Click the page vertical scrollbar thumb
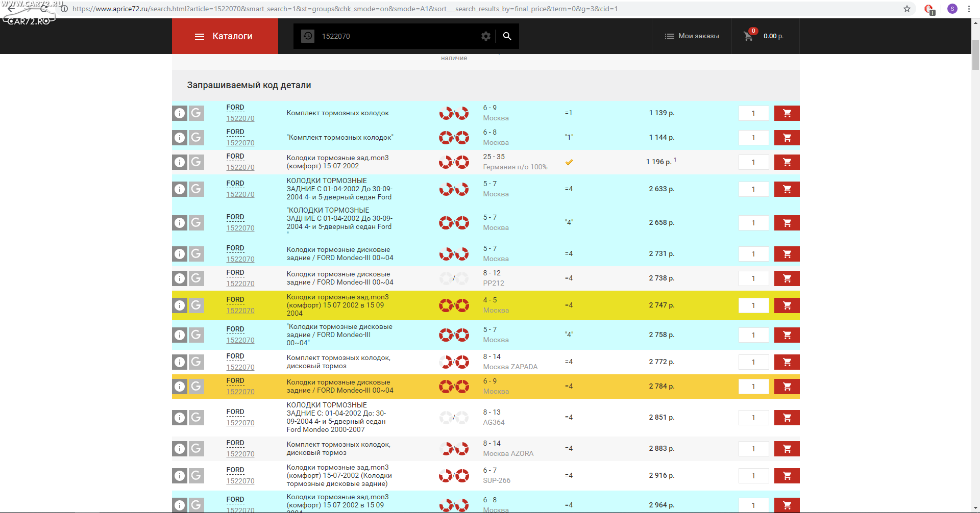The height and width of the screenshot is (513, 980). tap(976, 55)
